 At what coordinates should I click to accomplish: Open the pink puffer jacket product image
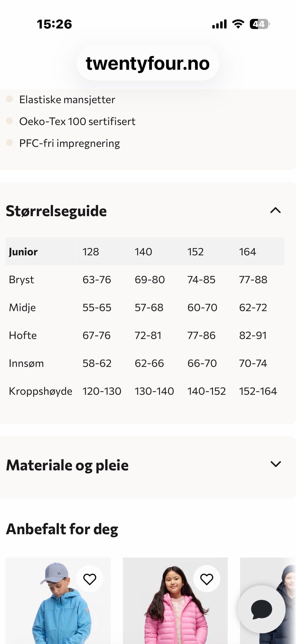(x=175, y=600)
